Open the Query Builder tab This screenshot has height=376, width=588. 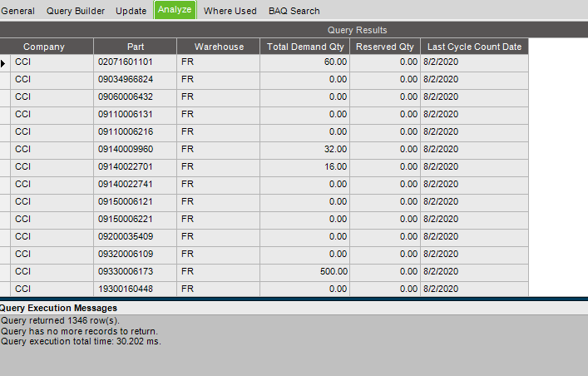(x=76, y=11)
